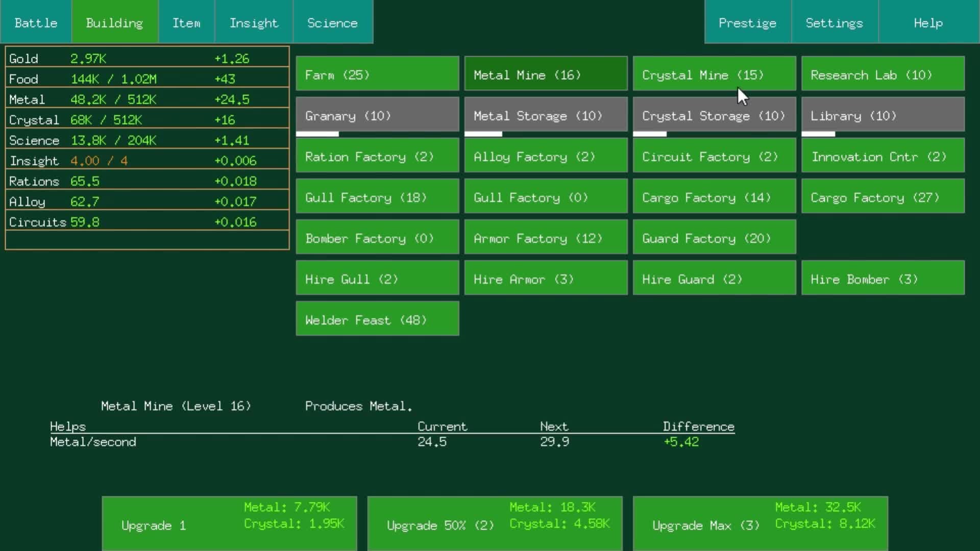Viewport: 980px width, 551px height.
Task: Click the Upgrade 1 button
Action: click(229, 523)
